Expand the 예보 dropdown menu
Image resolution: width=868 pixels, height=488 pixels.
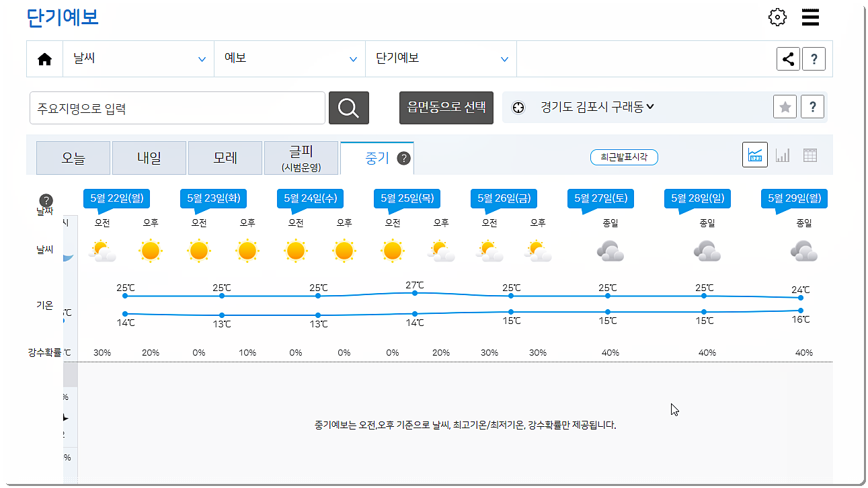point(290,58)
